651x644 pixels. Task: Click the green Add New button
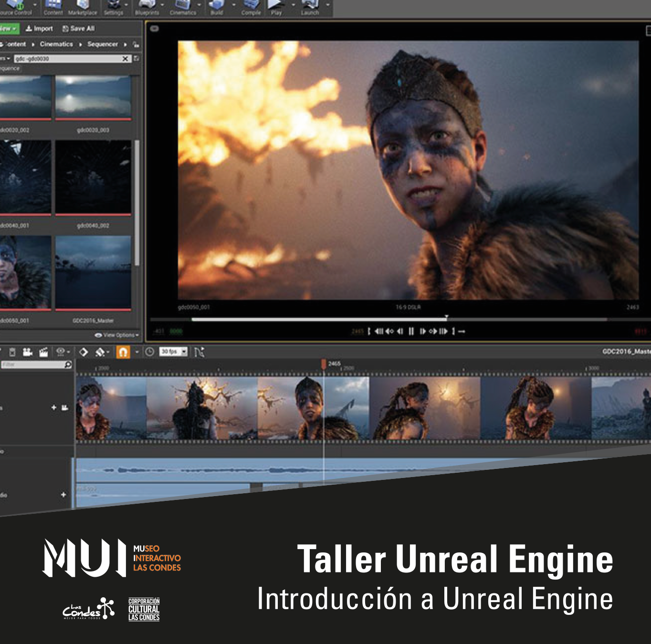[9, 29]
